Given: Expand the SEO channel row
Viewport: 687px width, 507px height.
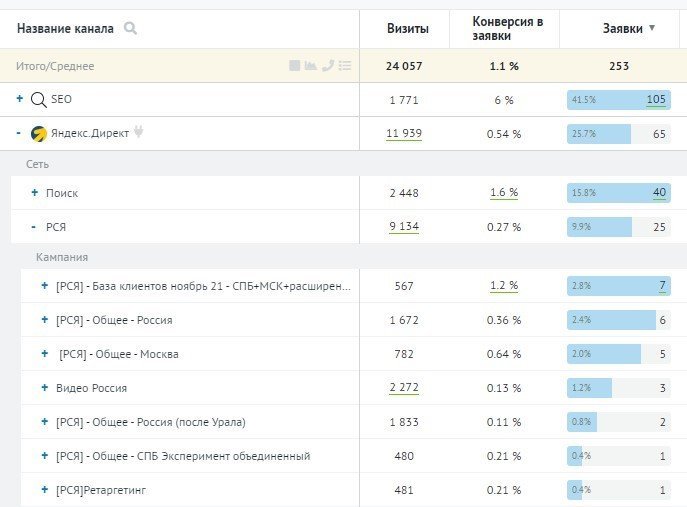Looking at the screenshot, I should tap(19, 99).
